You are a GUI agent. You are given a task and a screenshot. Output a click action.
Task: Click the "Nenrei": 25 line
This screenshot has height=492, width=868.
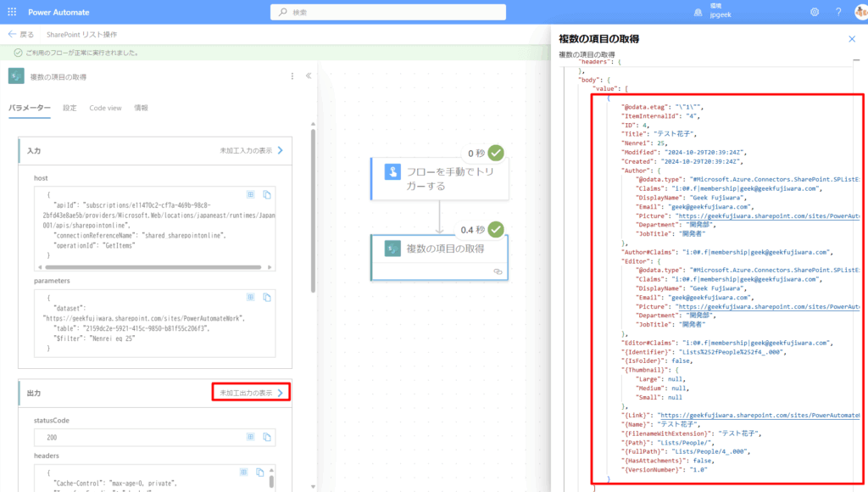[644, 143]
